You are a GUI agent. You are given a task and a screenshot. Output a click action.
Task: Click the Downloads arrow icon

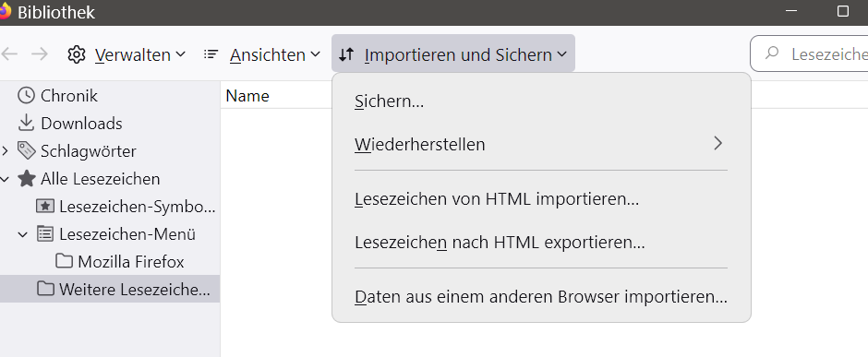coord(26,123)
